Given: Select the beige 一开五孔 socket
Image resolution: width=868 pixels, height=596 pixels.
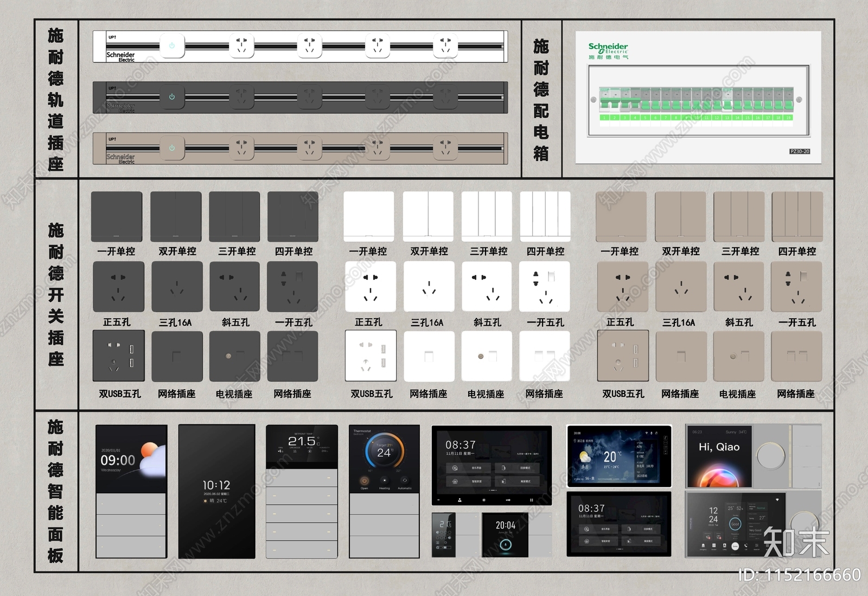Looking at the screenshot, I should coord(796,287).
